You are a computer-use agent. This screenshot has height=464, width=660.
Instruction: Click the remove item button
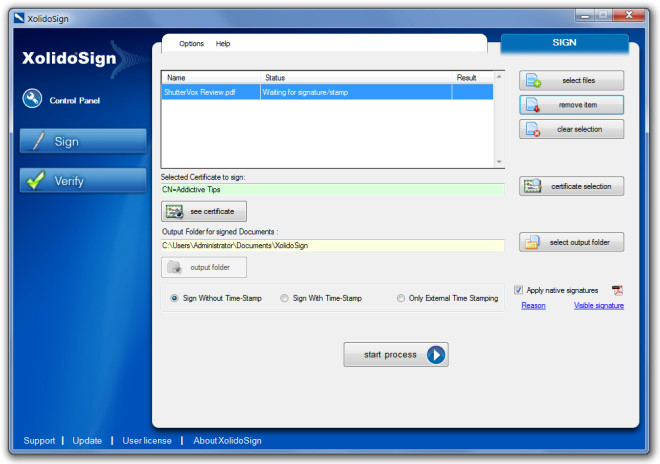571,105
